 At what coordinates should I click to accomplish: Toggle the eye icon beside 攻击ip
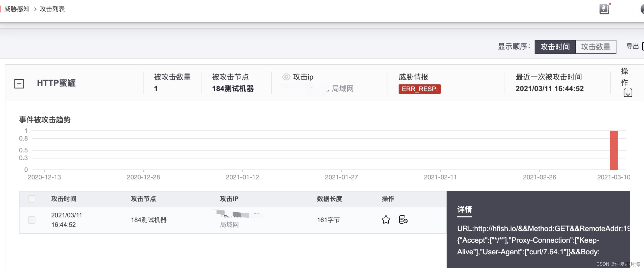tap(286, 77)
